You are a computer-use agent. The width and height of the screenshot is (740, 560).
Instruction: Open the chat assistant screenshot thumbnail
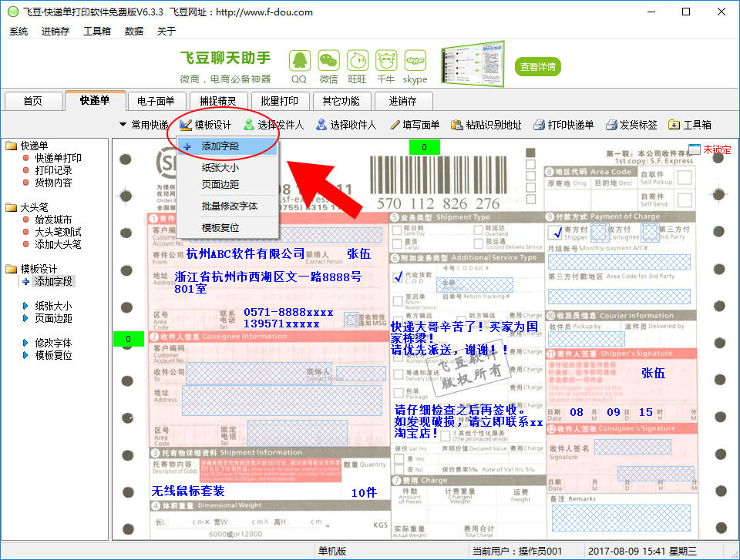tap(473, 64)
